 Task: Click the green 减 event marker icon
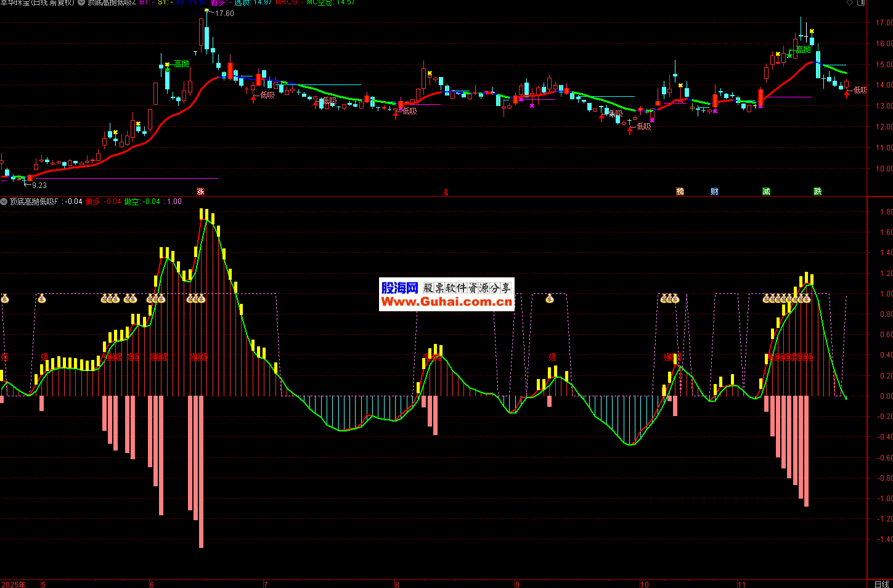[766, 192]
